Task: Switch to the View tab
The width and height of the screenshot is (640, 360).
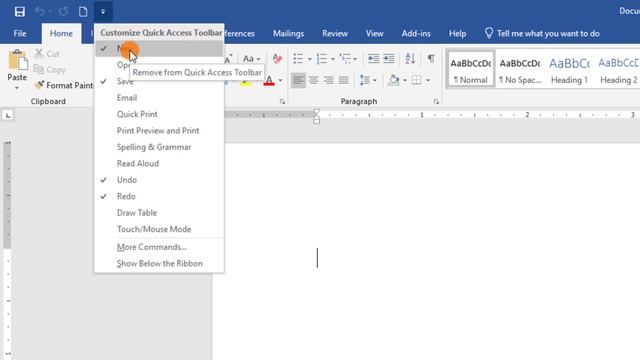Action: point(374,33)
